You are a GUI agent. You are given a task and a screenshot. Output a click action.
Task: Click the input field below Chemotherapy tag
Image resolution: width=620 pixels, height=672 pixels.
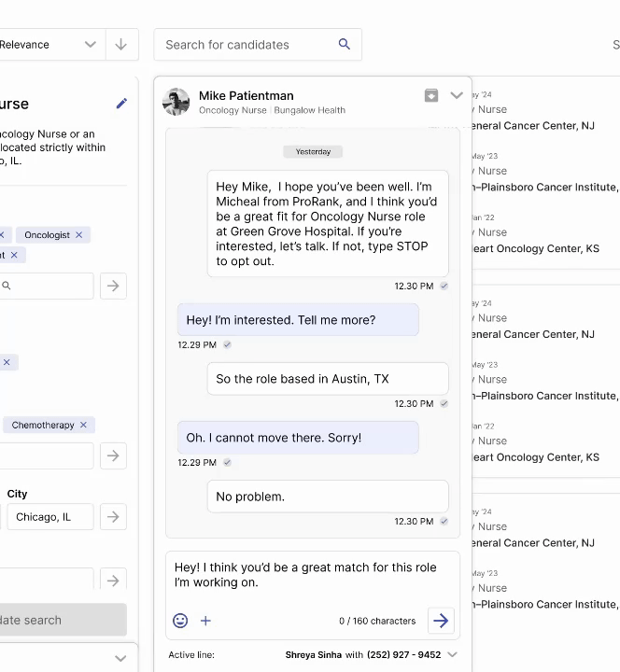coord(47,455)
